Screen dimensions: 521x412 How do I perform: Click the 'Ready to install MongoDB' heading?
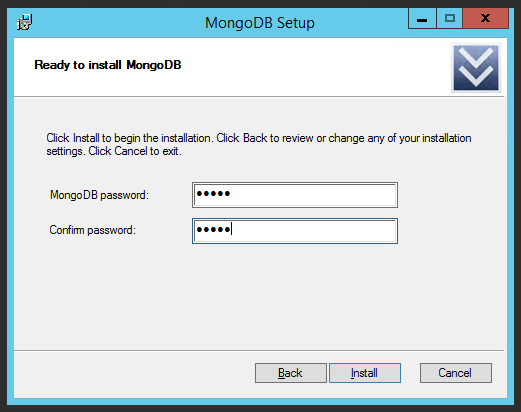(x=108, y=65)
